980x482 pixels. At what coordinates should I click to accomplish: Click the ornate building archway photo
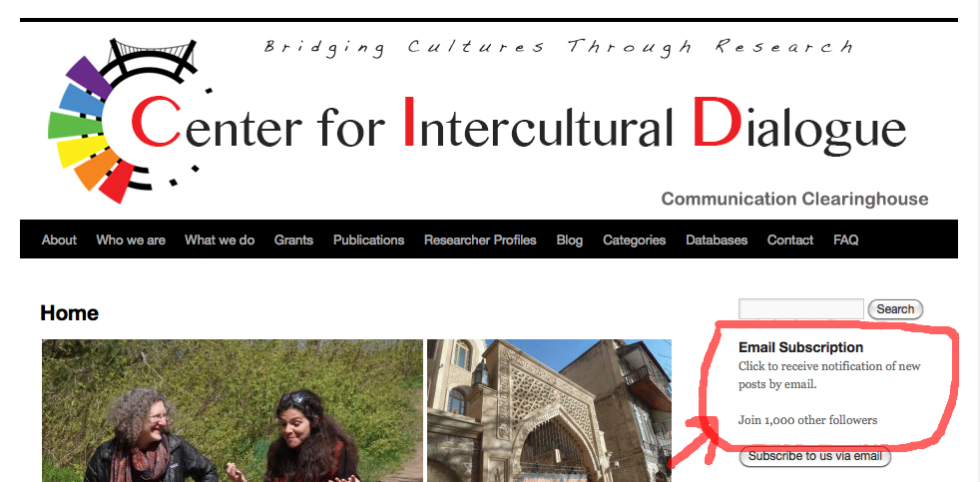click(x=549, y=411)
